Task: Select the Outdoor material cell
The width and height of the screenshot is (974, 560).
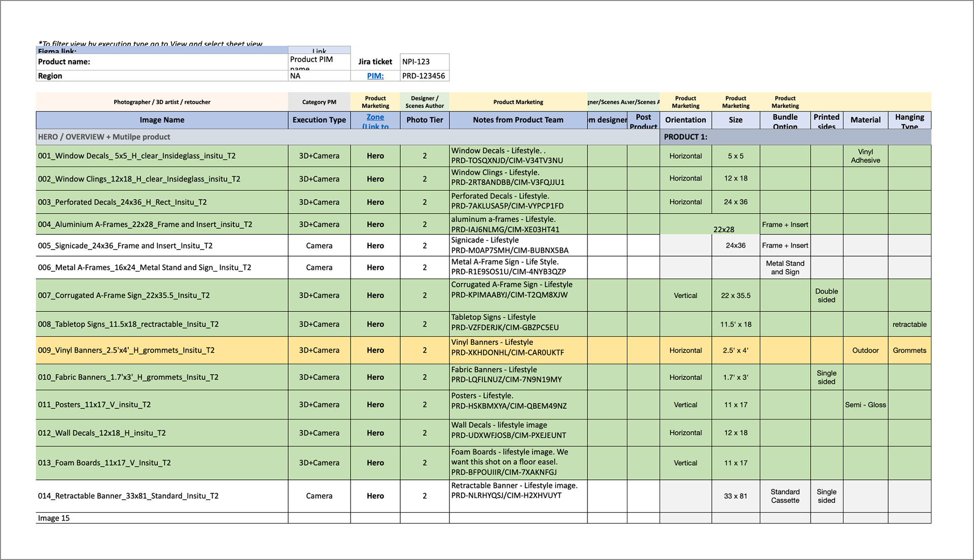Action: coord(865,350)
